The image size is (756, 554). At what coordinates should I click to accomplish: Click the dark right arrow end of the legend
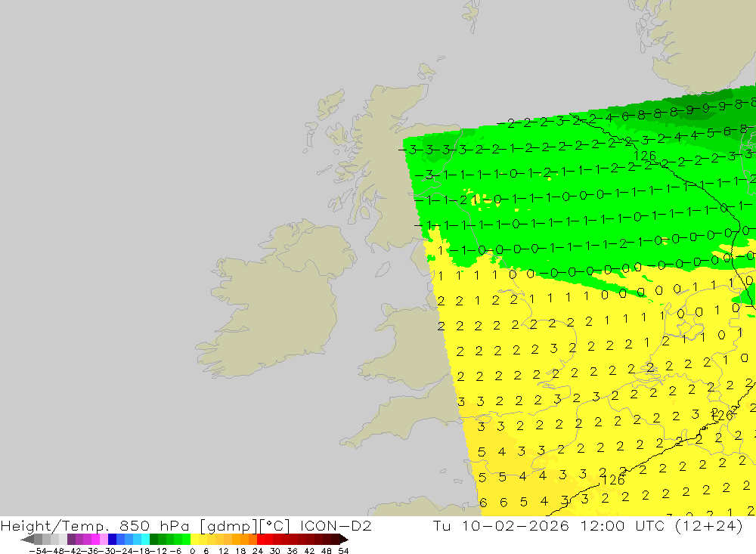point(344,539)
